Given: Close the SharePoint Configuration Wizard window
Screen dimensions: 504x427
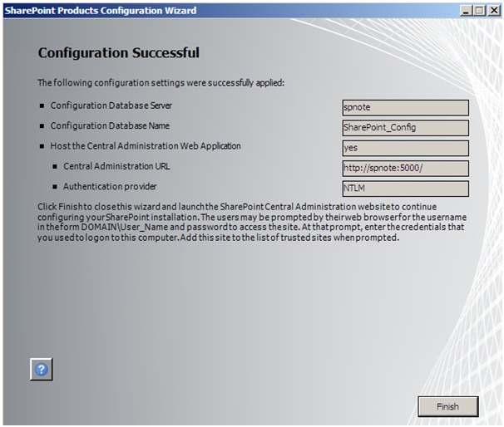Looking at the screenshot, I should tap(494, 11).
